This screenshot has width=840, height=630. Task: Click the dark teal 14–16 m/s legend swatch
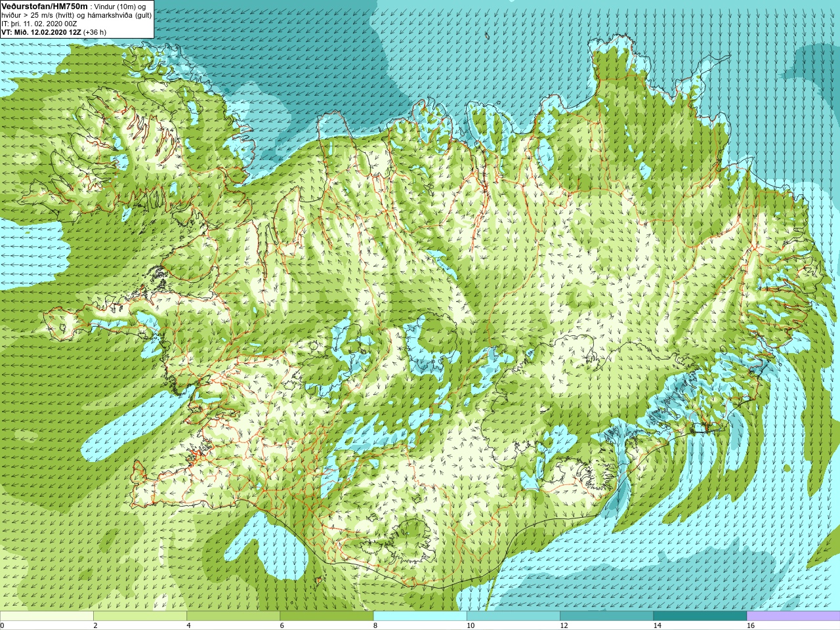700,616
